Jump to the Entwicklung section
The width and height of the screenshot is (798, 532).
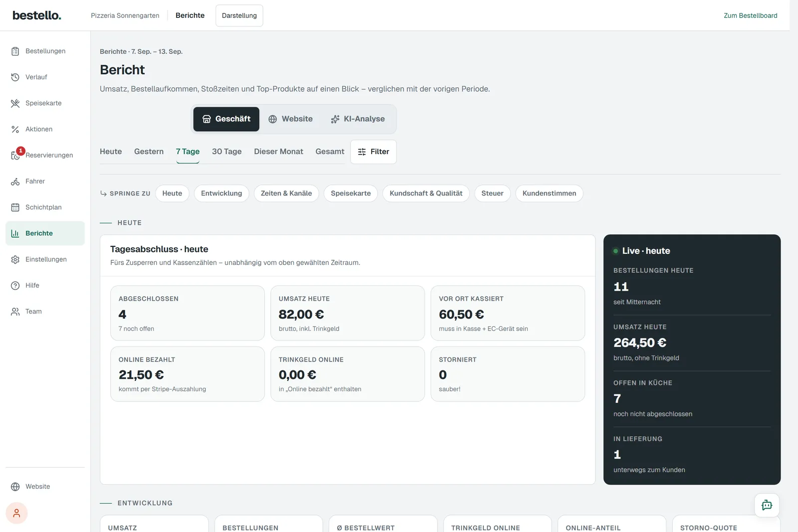pyautogui.click(x=221, y=193)
